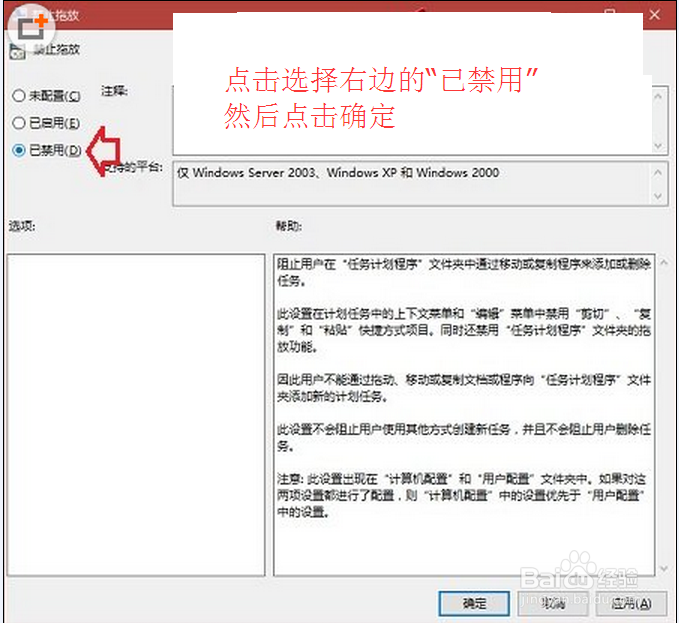The image size is (679, 623).
Task: Click the down arrow of the supported platform scrollbar
Action: [658, 196]
